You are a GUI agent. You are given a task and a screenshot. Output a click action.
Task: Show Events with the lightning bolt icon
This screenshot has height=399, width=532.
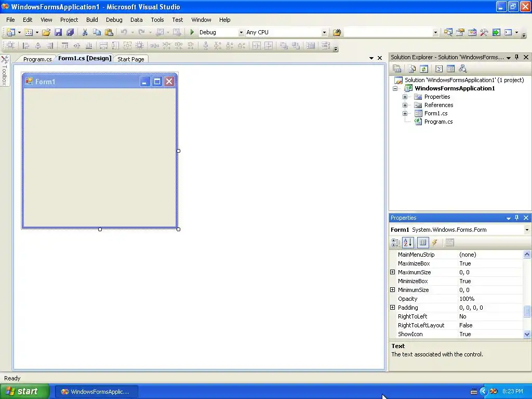(x=435, y=243)
